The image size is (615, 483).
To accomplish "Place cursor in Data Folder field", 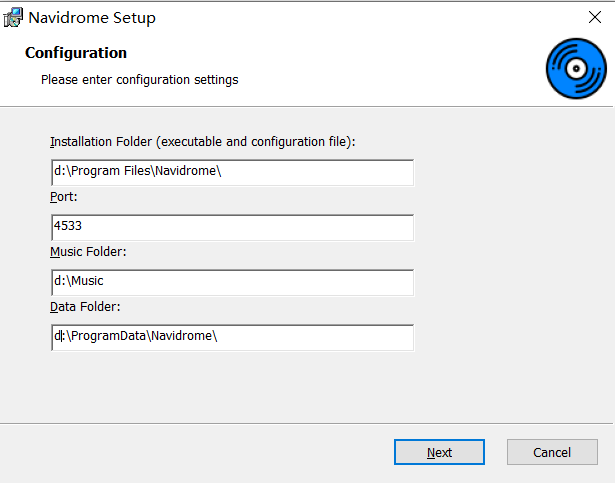I will pyautogui.click(x=232, y=337).
